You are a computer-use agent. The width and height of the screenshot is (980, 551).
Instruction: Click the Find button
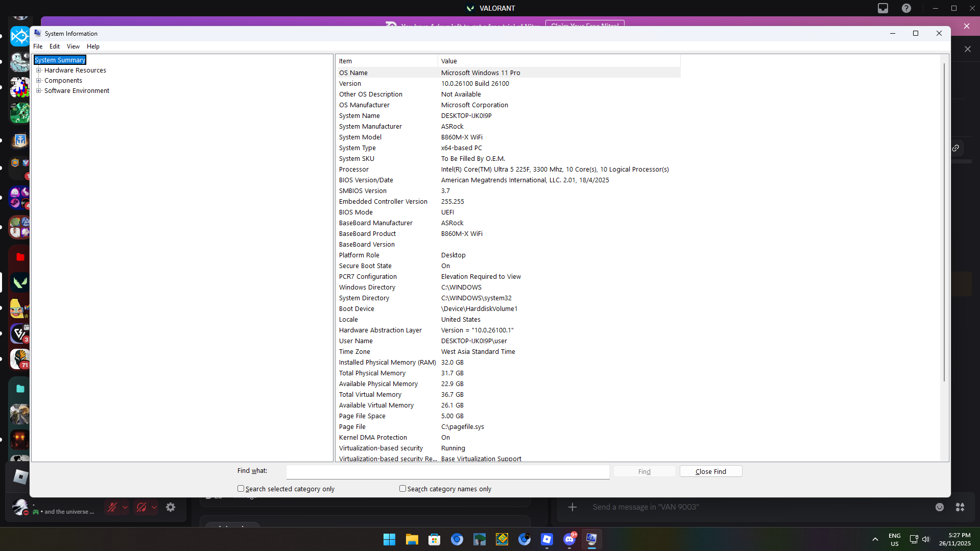(644, 471)
